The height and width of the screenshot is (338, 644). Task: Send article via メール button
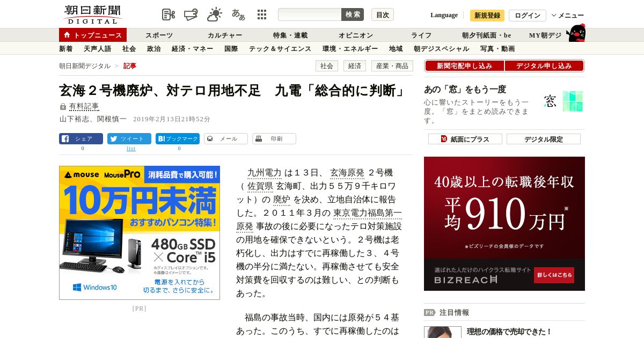tap(226, 138)
